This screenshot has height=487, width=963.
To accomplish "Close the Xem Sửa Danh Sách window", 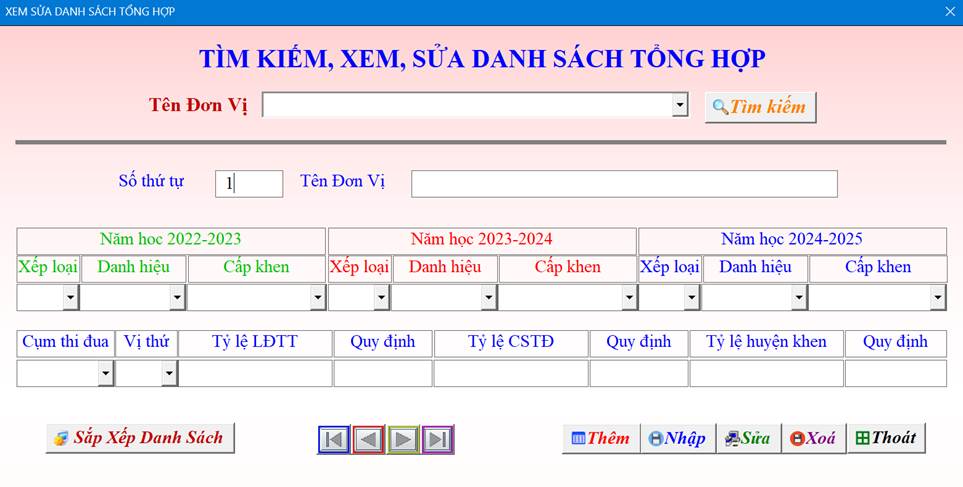I will 950,11.
